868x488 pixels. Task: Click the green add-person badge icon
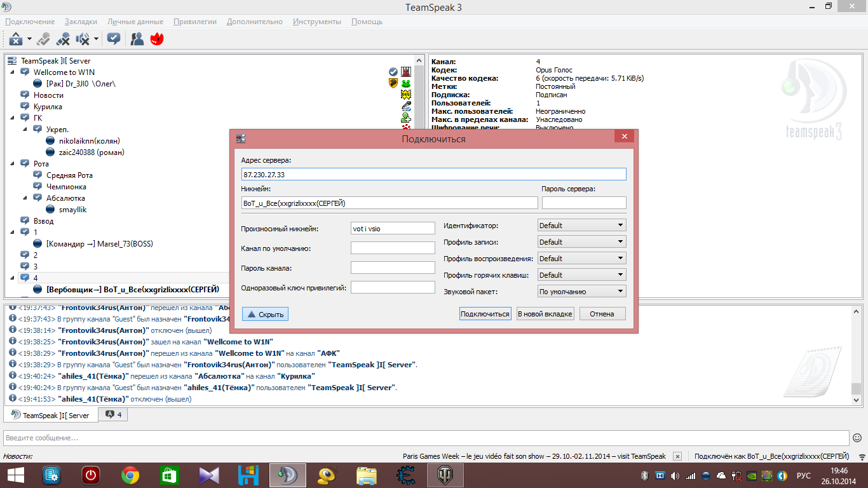pos(406,118)
